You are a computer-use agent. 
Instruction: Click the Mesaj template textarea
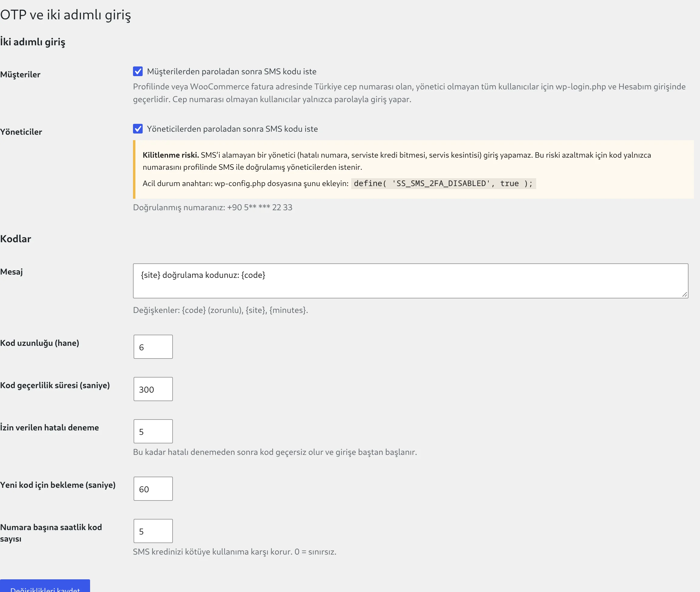410,281
